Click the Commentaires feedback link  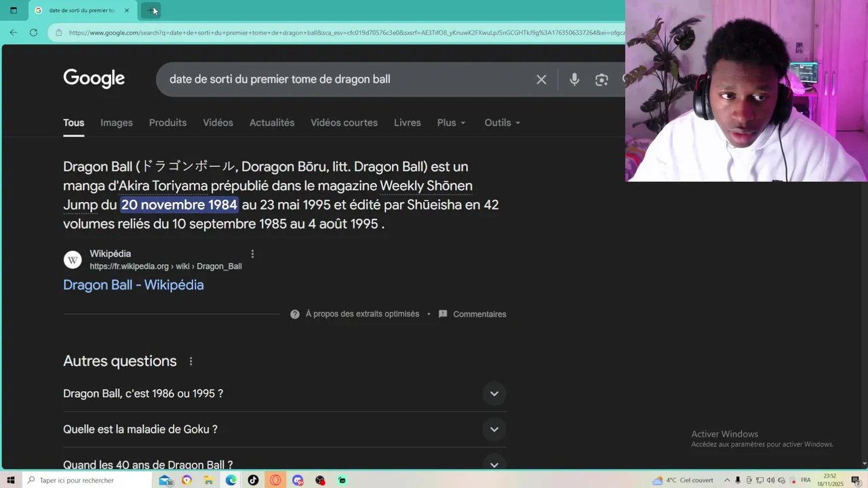click(x=473, y=314)
